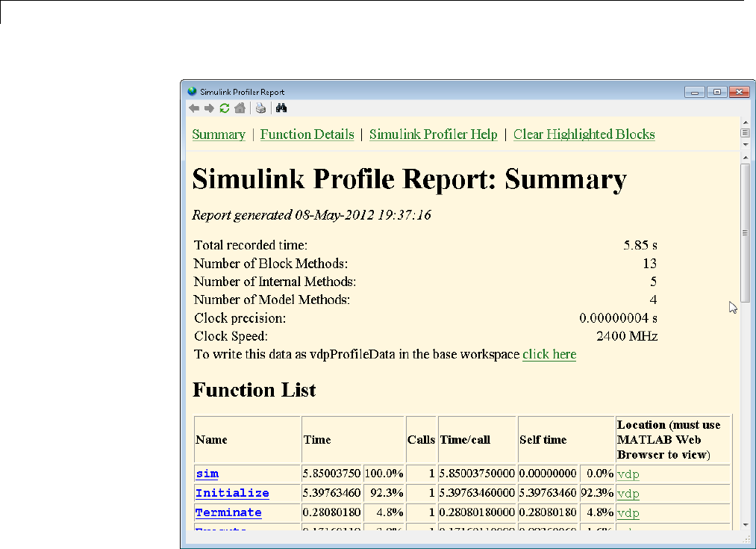Click the '5.85 s' value

pos(640,245)
